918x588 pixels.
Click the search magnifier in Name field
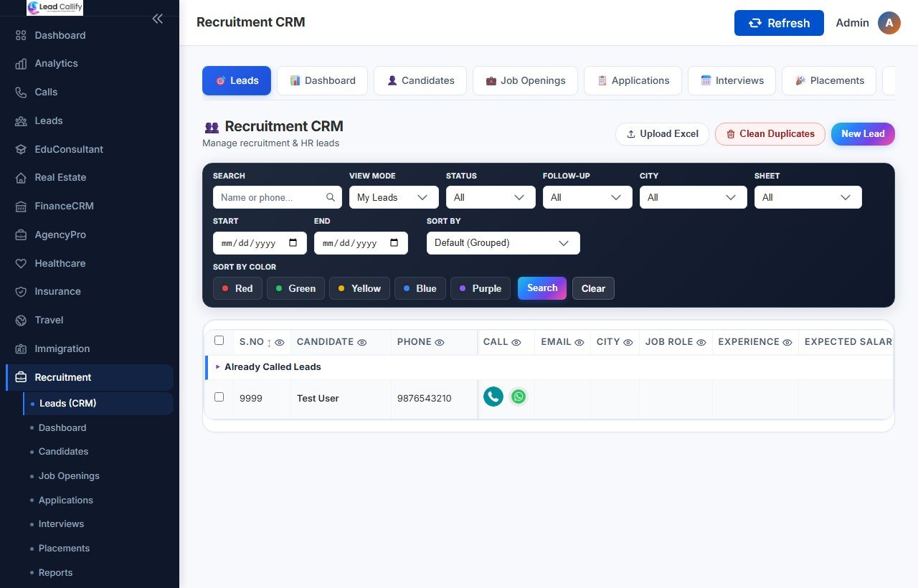[x=331, y=197]
